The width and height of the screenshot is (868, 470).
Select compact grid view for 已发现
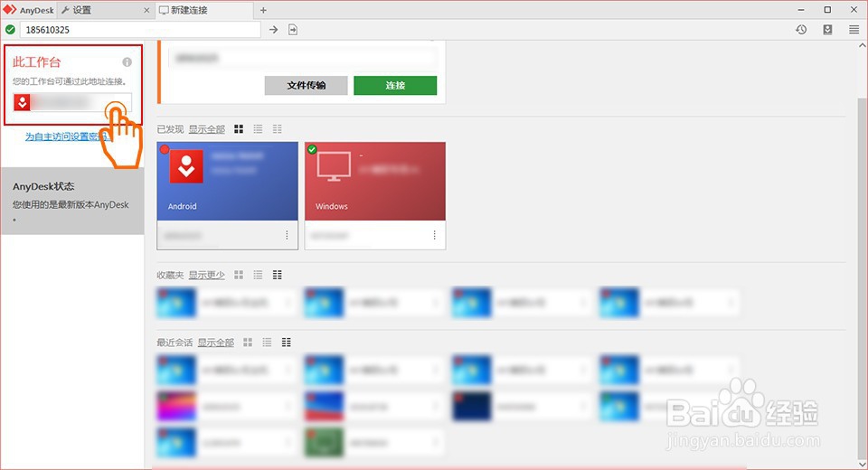(278, 129)
